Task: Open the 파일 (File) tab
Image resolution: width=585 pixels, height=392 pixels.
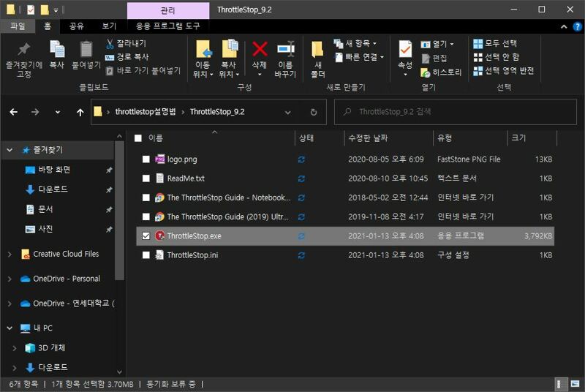Action: (18, 26)
